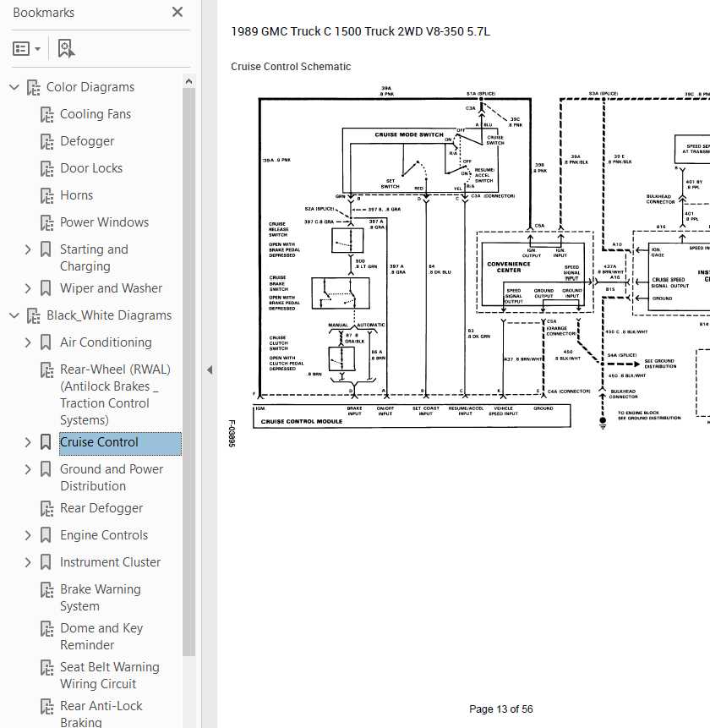
Task: Open the Rear Defogger bookmark
Action: coord(101,508)
